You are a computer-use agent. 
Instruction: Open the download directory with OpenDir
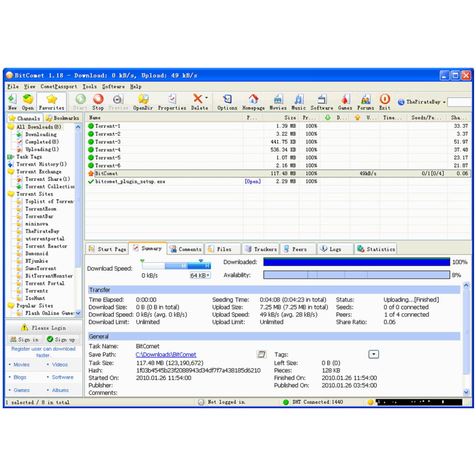[143, 102]
